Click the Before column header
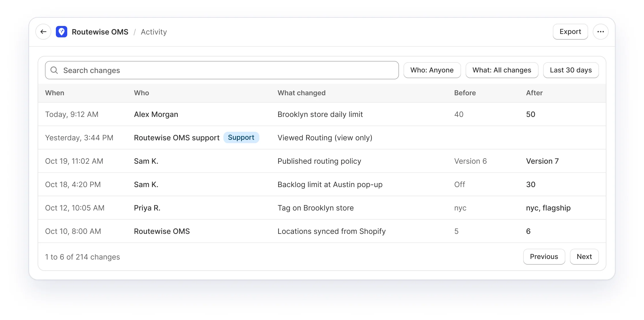644x320 pixels. (465, 93)
